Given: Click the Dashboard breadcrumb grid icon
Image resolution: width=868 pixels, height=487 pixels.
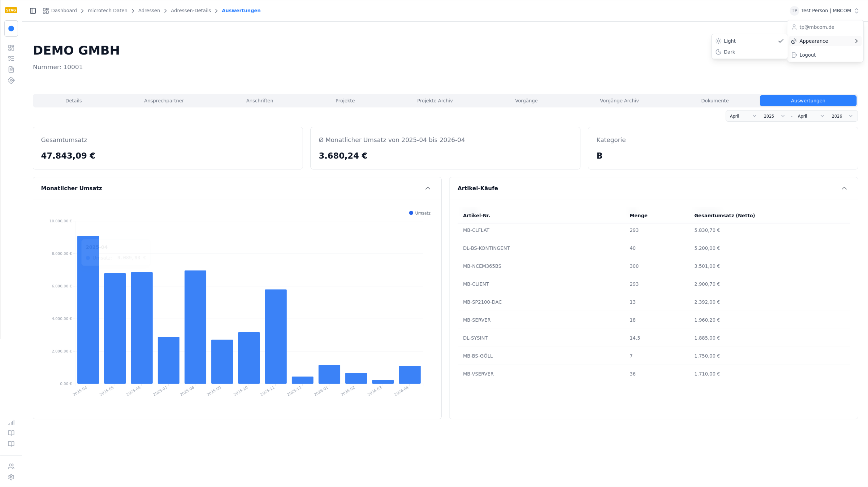Looking at the screenshot, I should click(46, 11).
